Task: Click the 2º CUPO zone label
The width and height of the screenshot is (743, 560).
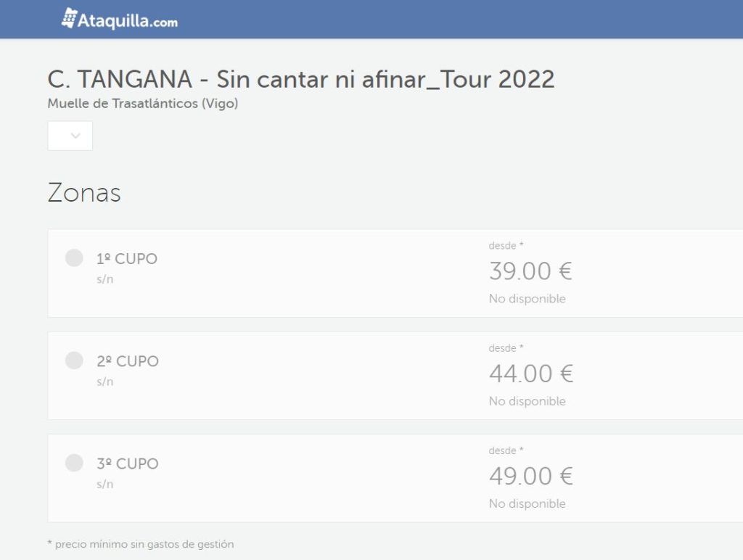Action: (128, 361)
